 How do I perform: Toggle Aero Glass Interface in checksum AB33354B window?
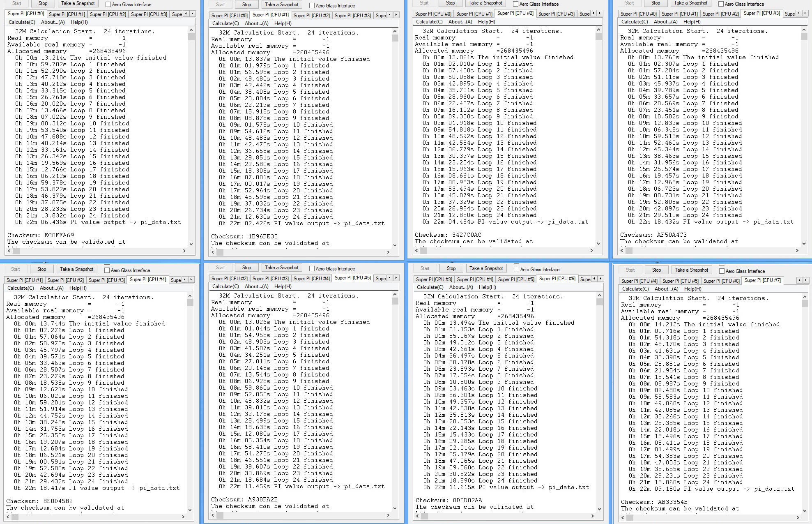(x=722, y=271)
